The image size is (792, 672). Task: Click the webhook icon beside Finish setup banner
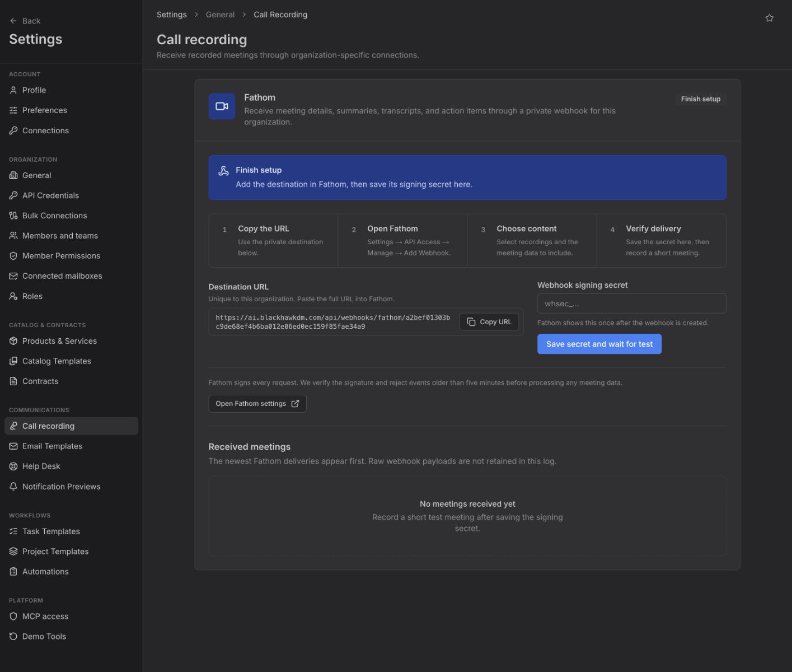[223, 171]
